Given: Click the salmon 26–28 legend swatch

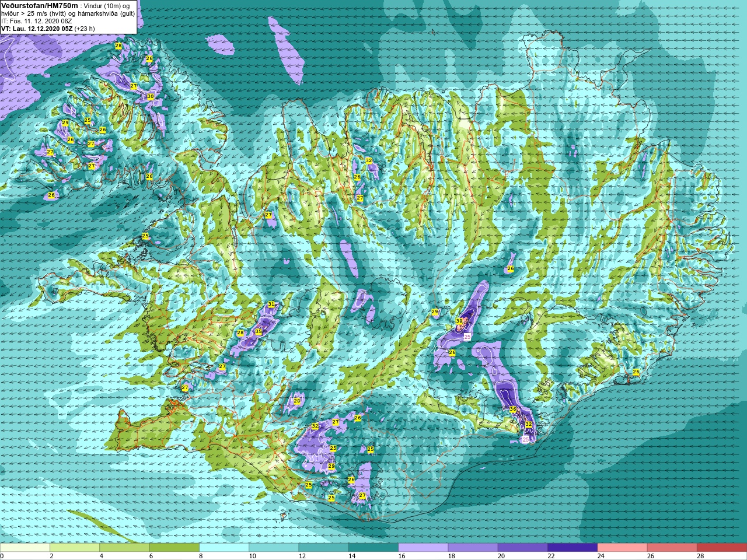Looking at the screenshot, I should pyautogui.click(x=672, y=547).
